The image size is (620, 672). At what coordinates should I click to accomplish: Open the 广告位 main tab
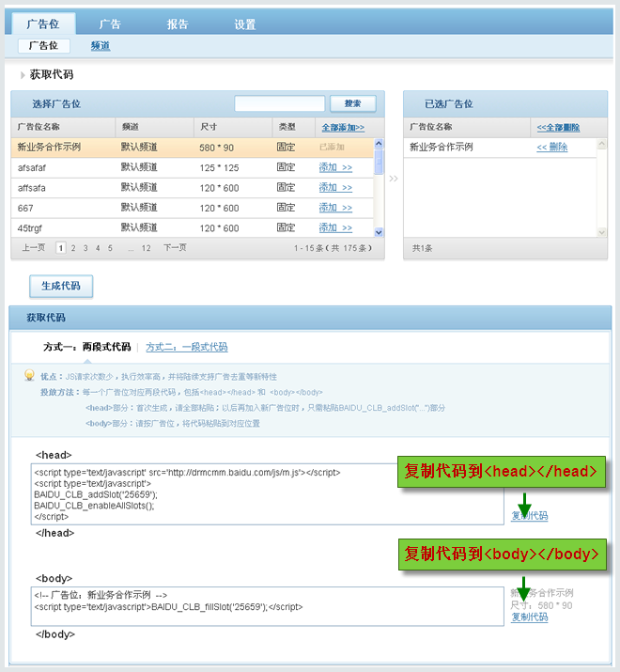(x=43, y=23)
